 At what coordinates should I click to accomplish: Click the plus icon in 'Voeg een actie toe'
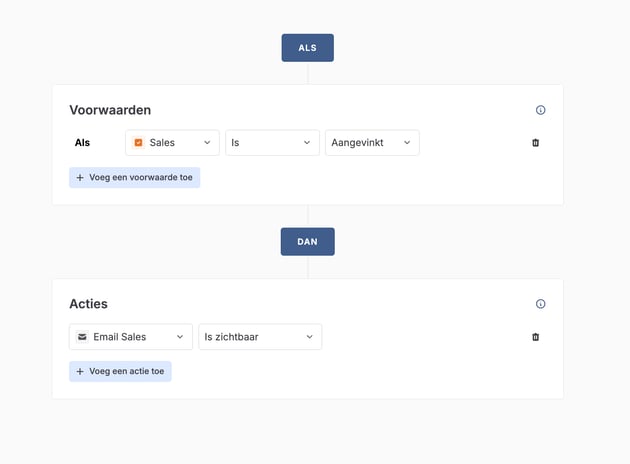tap(80, 371)
